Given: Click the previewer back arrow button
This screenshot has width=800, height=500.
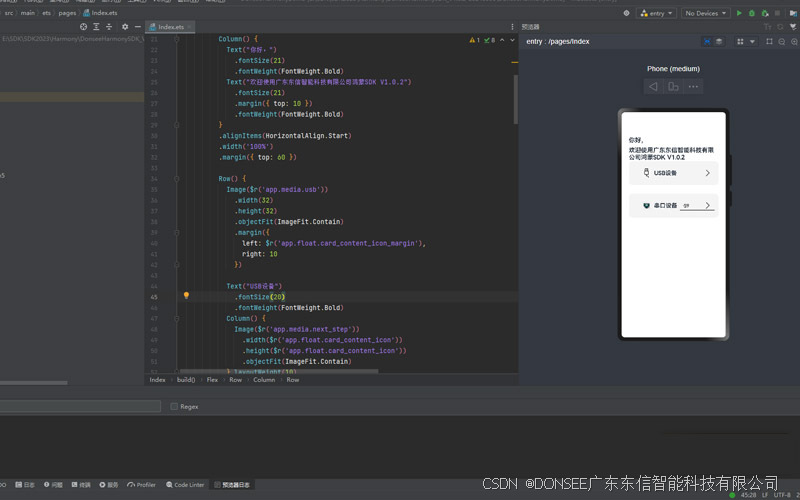Looking at the screenshot, I should point(653,87).
